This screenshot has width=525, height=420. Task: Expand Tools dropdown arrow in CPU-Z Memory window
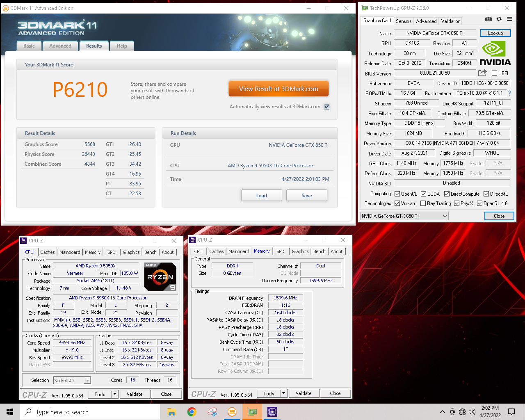283,393
